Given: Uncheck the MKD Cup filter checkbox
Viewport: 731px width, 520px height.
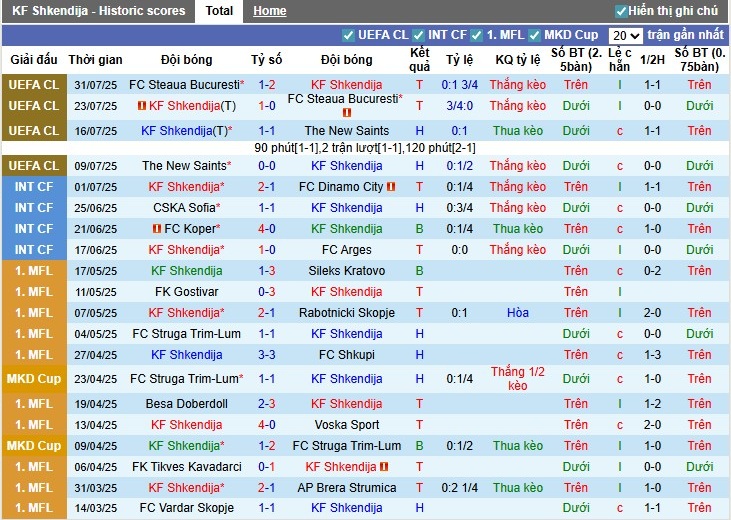Looking at the screenshot, I should (x=534, y=35).
